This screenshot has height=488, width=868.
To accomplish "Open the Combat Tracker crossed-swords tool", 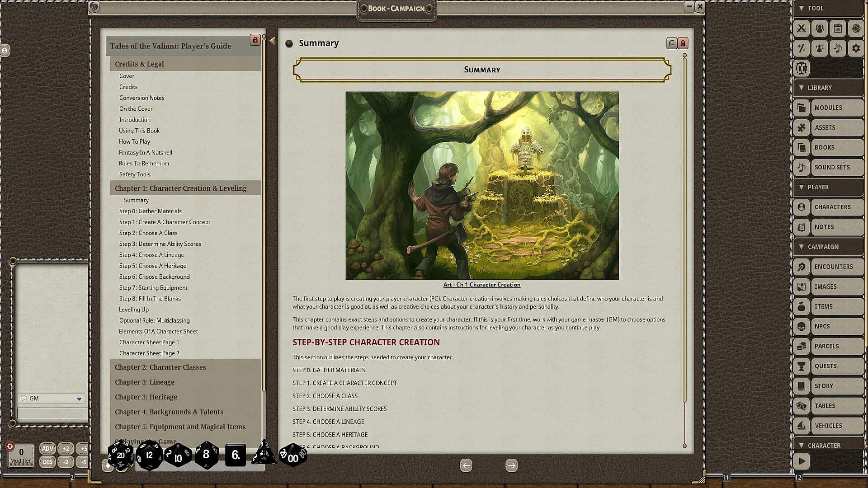I will pyautogui.click(x=802, y=28).
